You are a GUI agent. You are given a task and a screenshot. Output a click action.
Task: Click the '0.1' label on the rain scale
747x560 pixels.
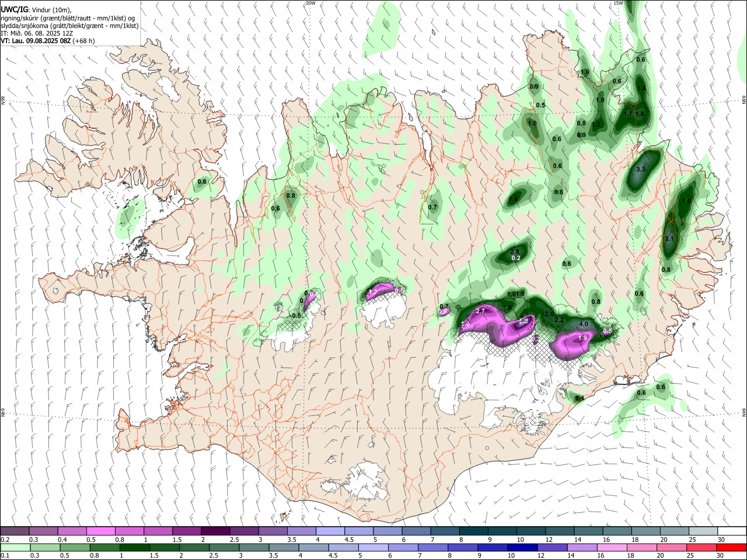(x=5, y=555)
